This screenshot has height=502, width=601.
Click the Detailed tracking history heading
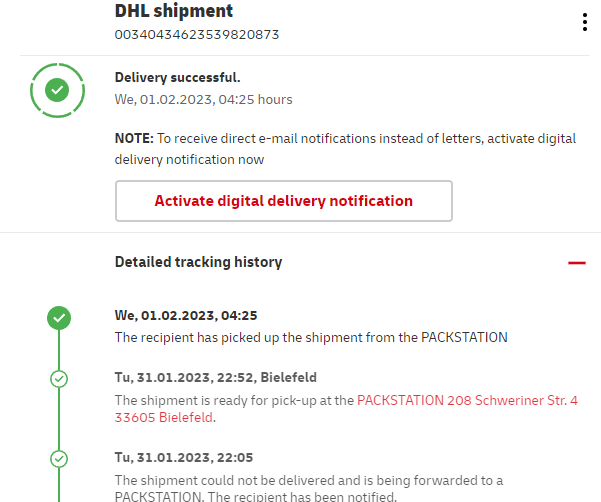click(198, 262)
